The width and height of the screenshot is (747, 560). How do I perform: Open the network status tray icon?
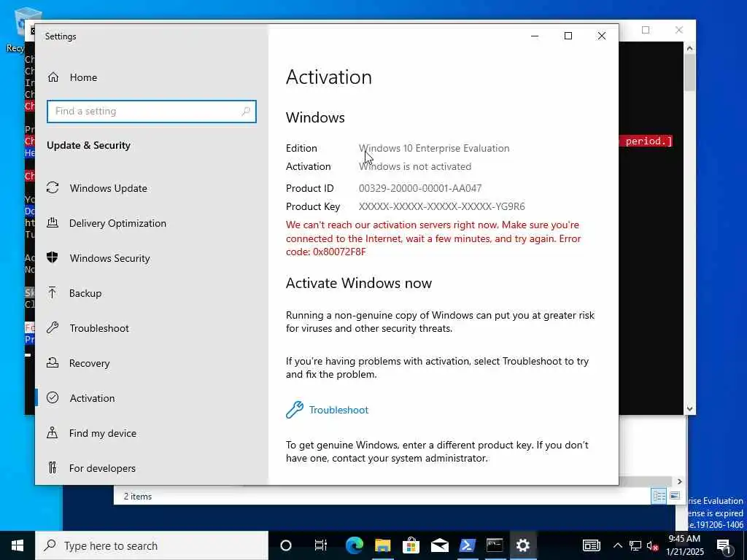click(635, 545)
